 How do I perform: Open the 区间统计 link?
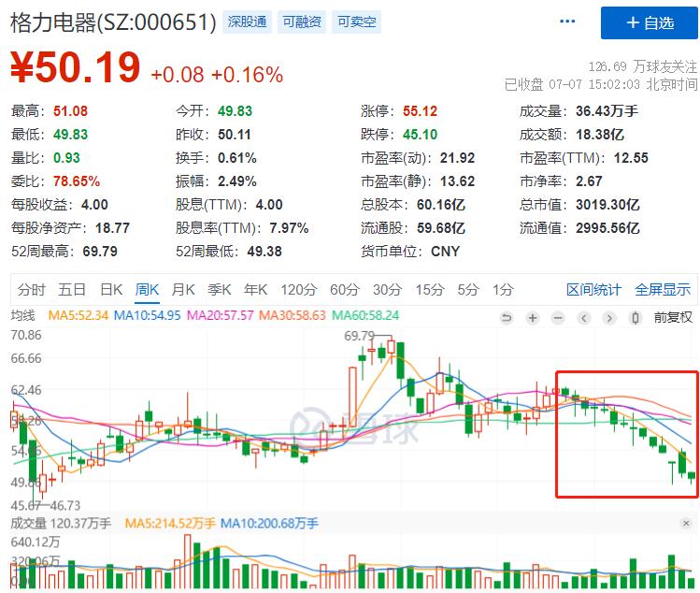coord(593,290)
